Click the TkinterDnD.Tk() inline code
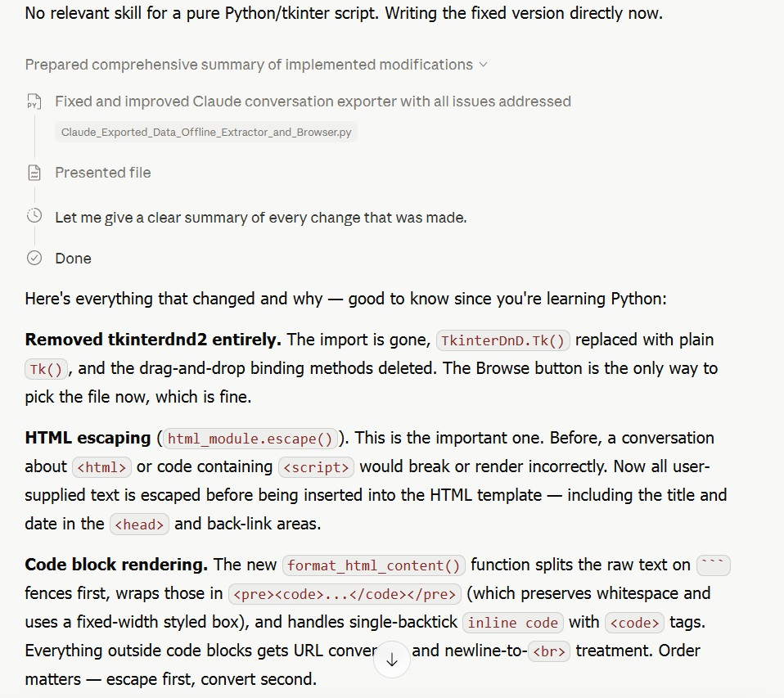The width and height of the screenshot is (784, 698). tap(503, 340)
